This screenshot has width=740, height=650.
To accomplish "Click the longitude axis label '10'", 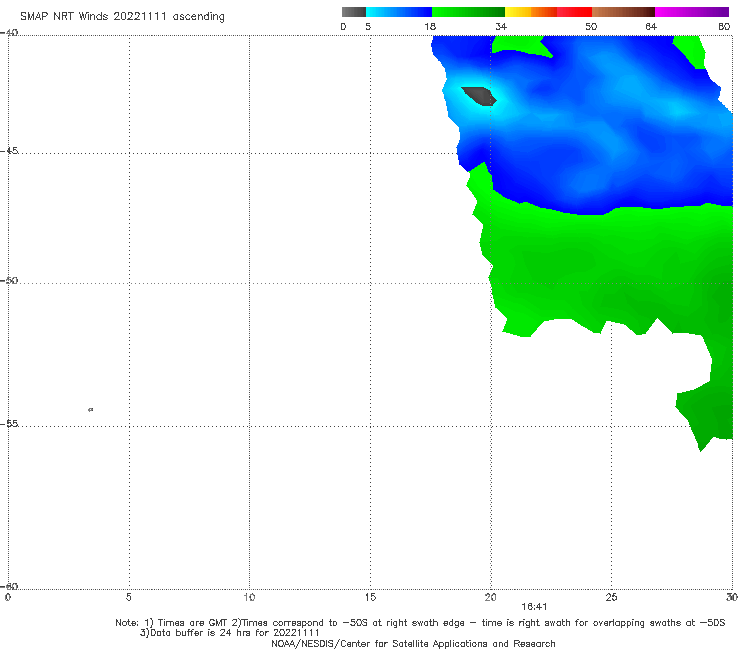I will point(249,598).
